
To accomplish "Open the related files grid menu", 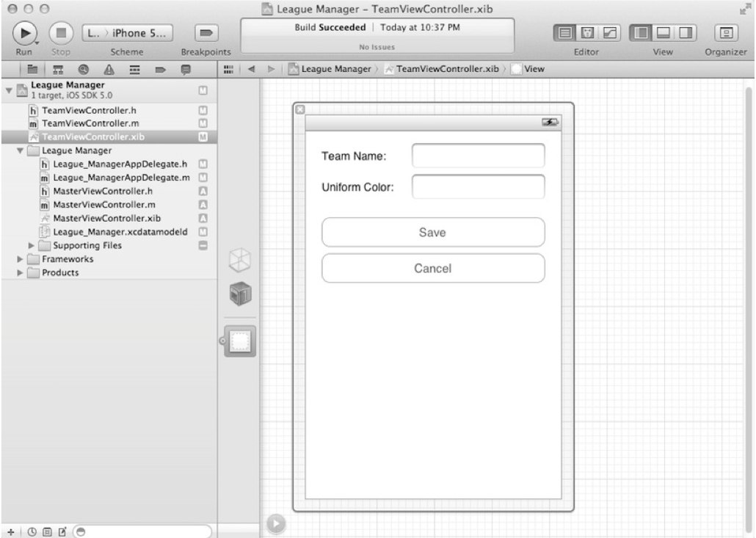I will [228, 70].
